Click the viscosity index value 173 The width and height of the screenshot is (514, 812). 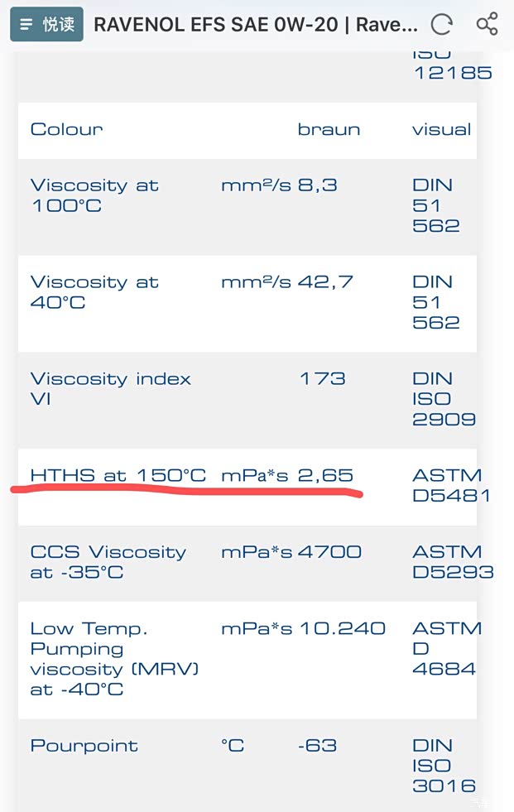(323, 379)
